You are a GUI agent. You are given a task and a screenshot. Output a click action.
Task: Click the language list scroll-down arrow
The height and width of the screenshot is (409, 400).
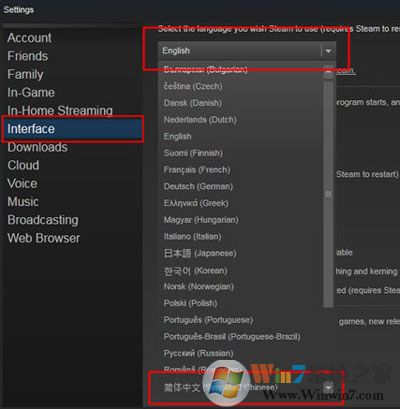(328, 387)
